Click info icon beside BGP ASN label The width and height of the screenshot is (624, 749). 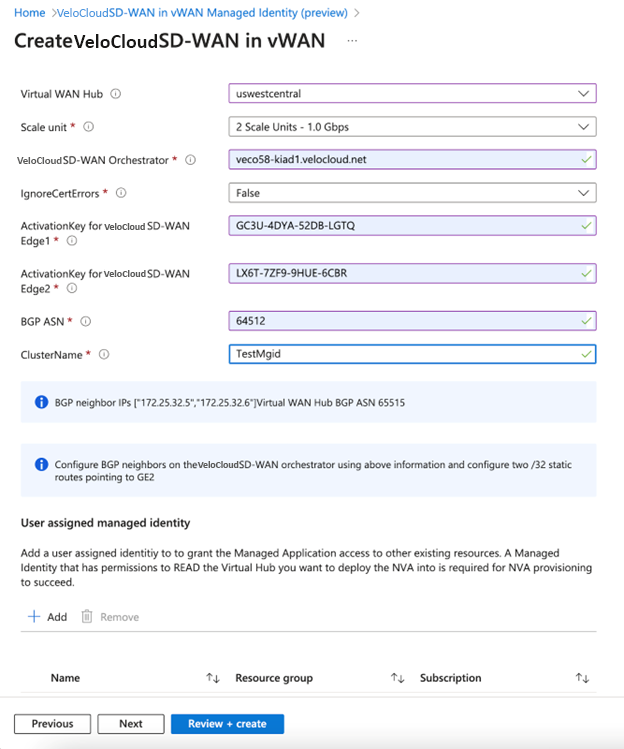tap(85, 321)
